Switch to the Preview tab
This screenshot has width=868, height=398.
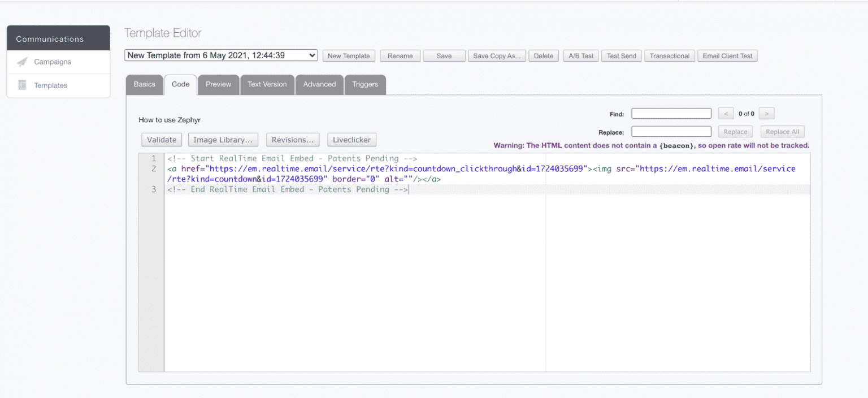(218, 84)
